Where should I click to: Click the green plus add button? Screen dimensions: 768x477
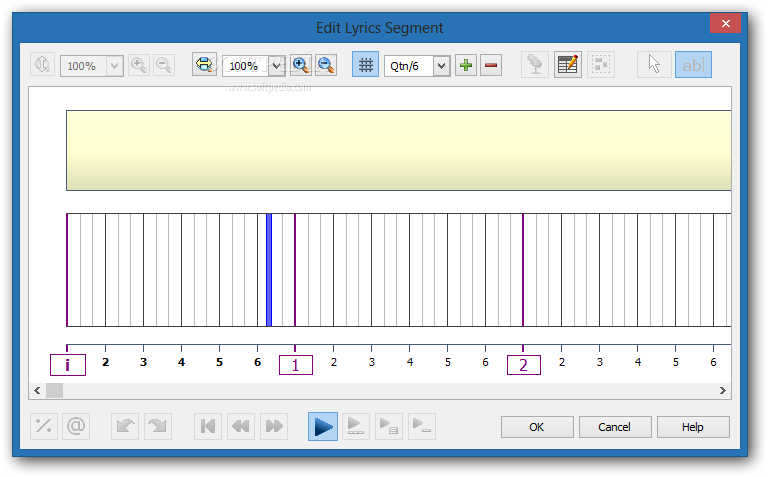pos(466,65)
